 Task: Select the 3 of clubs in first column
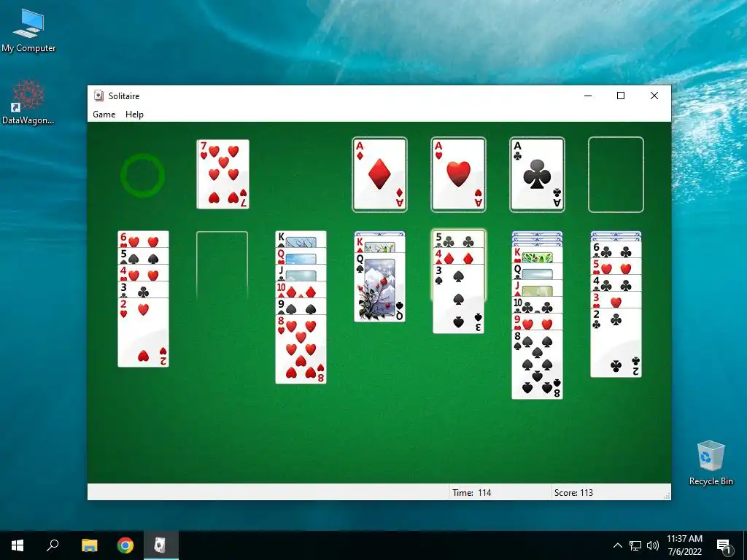[x=144, y=289]
